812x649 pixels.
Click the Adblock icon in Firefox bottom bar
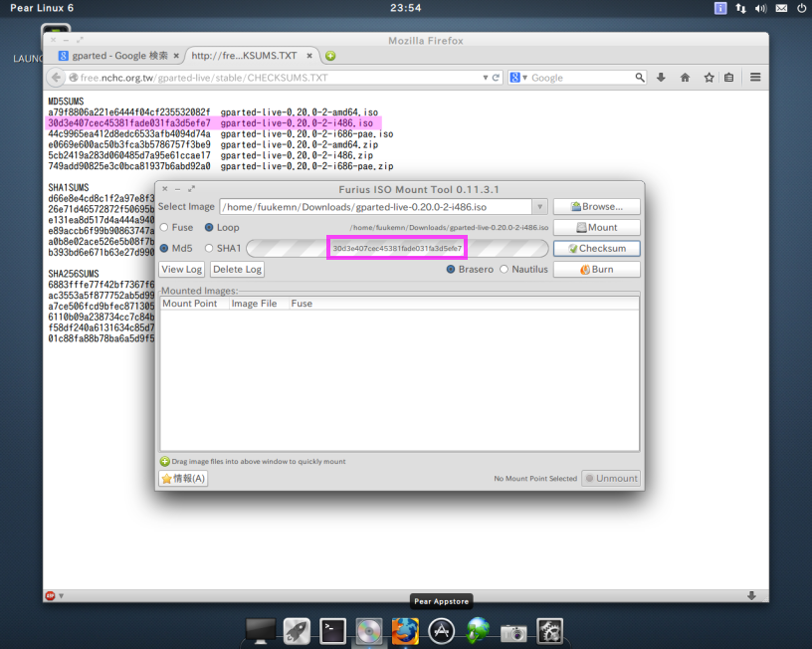(50, 596)
